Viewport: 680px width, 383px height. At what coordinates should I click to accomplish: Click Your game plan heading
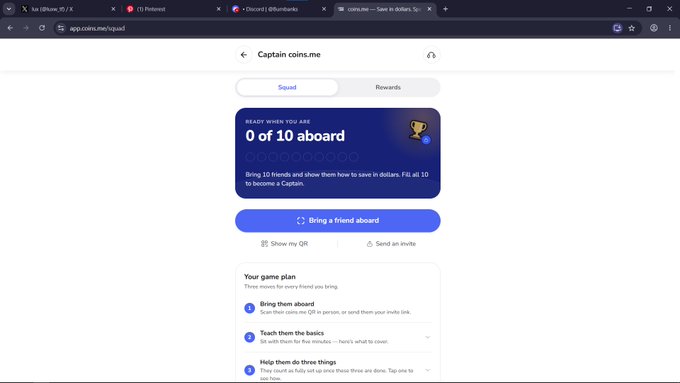pos(270,277)
